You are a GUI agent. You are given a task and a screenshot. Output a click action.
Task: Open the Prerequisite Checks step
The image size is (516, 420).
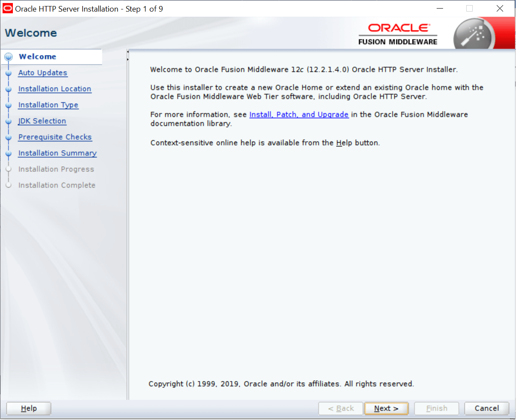click(55, 137)
